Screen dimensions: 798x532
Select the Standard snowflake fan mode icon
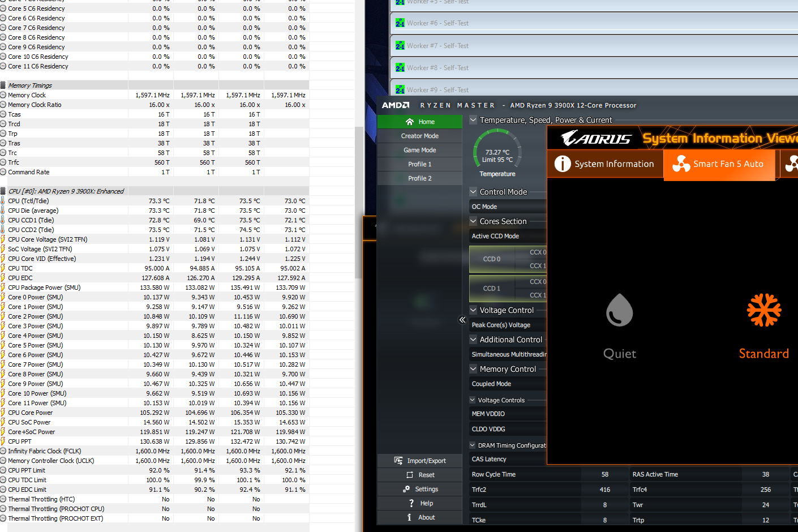point(764,310)
